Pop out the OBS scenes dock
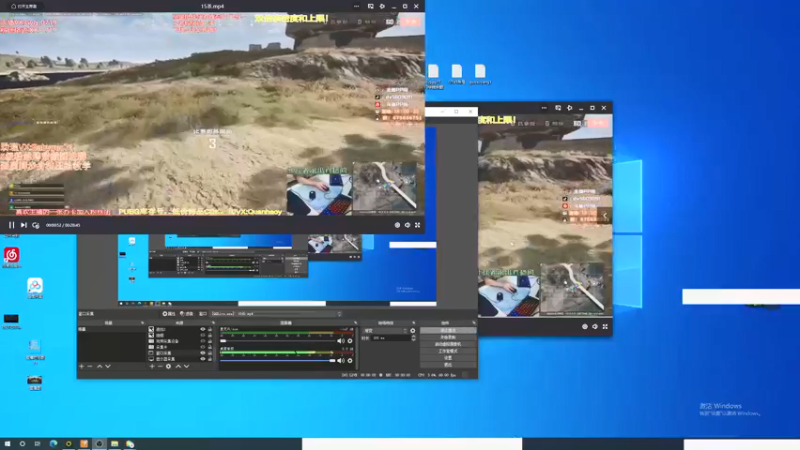This screenshot has width=800, height=450. (142, 323)
